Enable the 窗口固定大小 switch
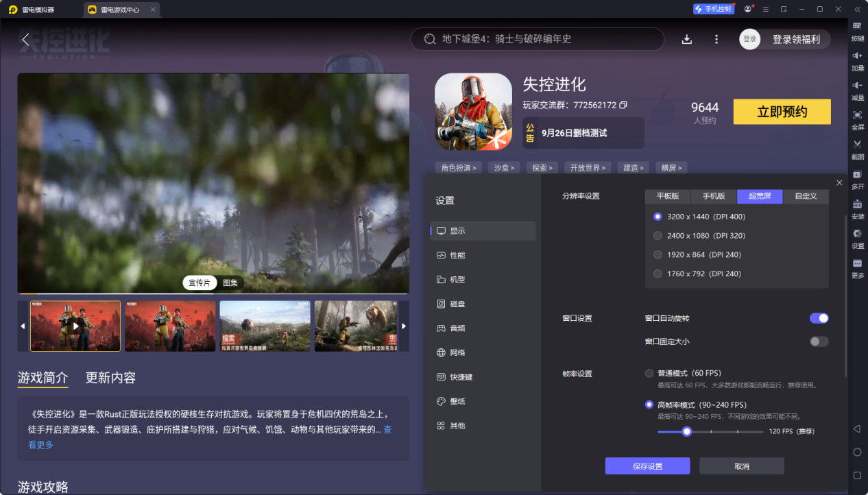Viewport: 868px width, 495px height. 819,341
